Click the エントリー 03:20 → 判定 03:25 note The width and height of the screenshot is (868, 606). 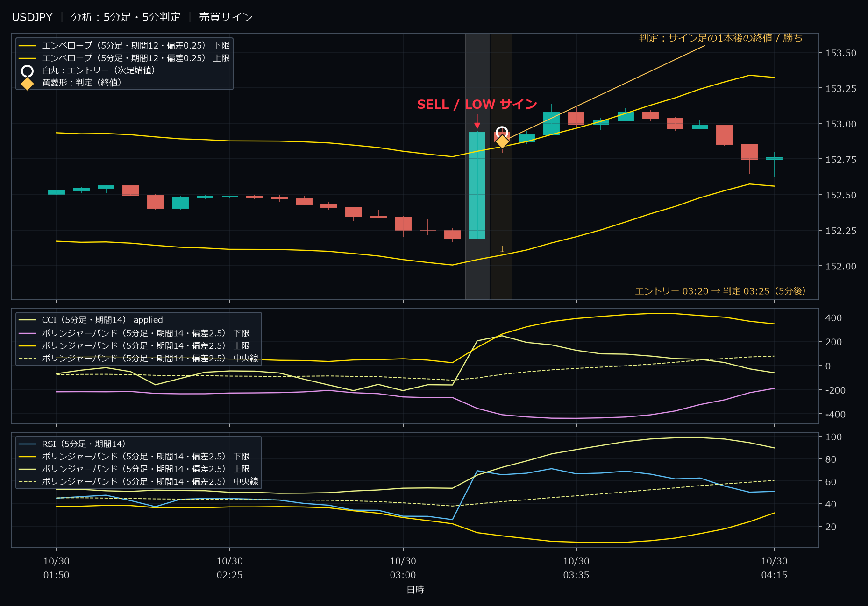tap(720, 291)
